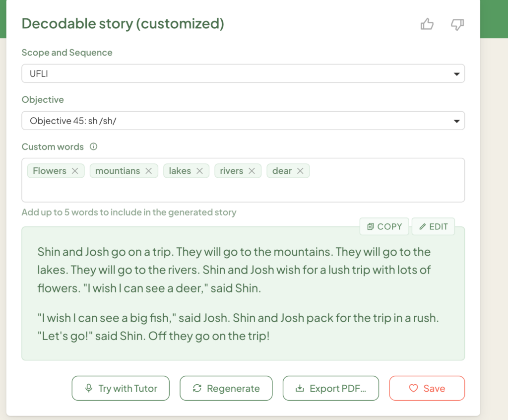Click the thumbs down icon
Viewport: 508px width, 420px height.
coord(457,24)
